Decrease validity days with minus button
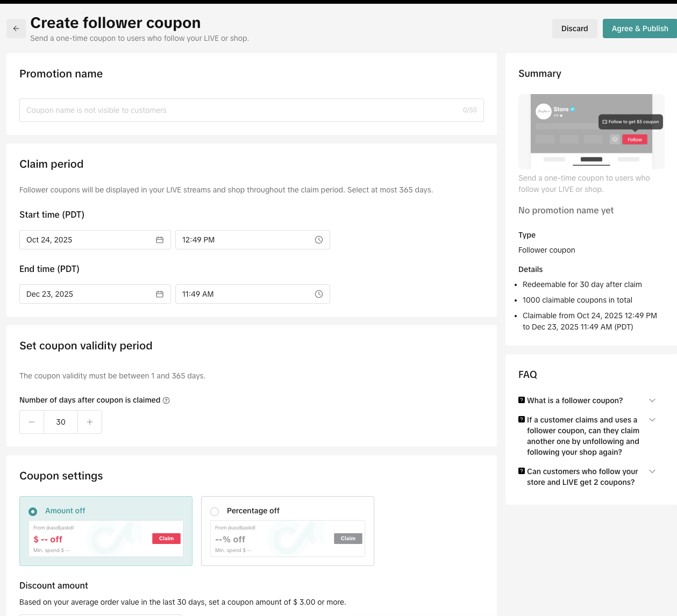The image size is (677, 616). (x=32, y=422)
